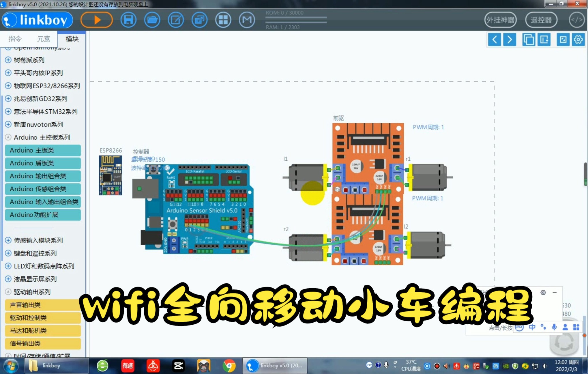The height and width of the screenshot is (374, 588).
Task: Click upper PWM周期: 1 label
Action: [x=428, y=127]
